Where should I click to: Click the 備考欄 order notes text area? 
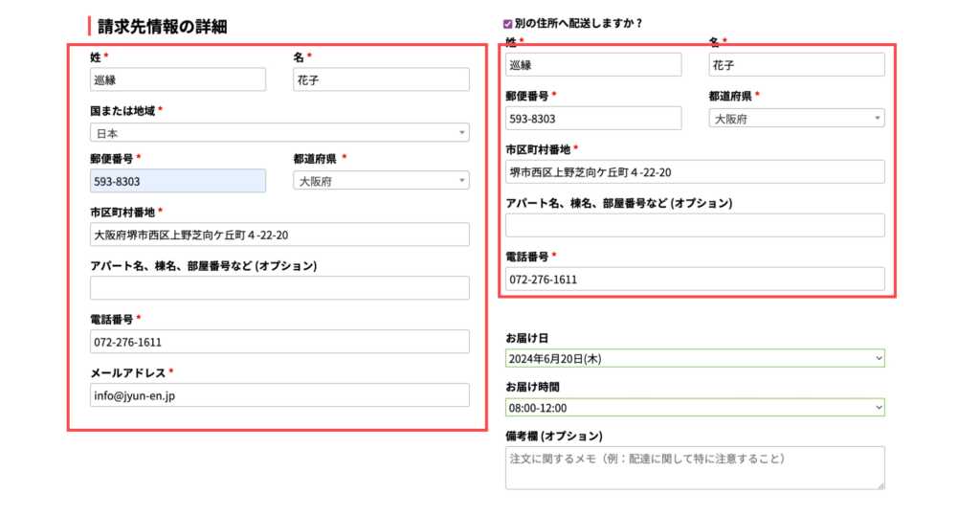(695, 467)
